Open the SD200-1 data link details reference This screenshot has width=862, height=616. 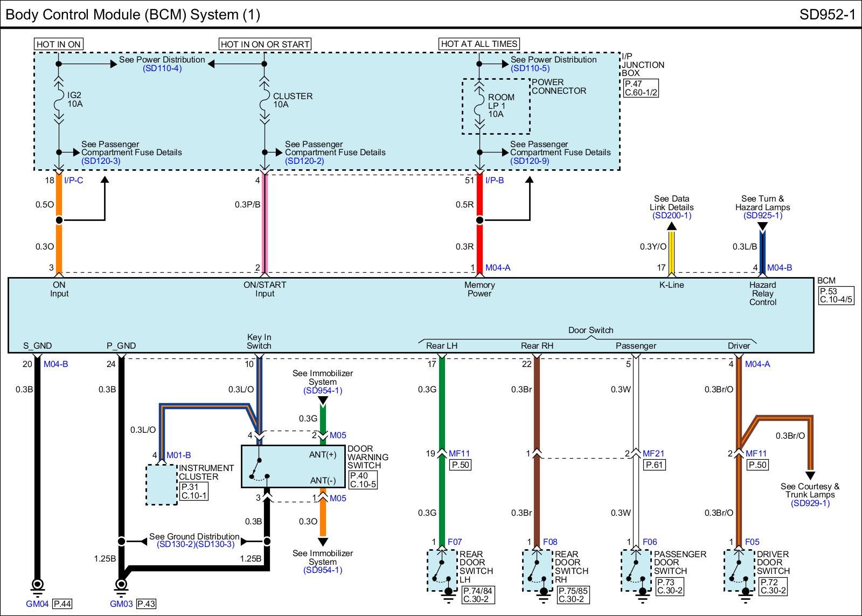(671, 216)
